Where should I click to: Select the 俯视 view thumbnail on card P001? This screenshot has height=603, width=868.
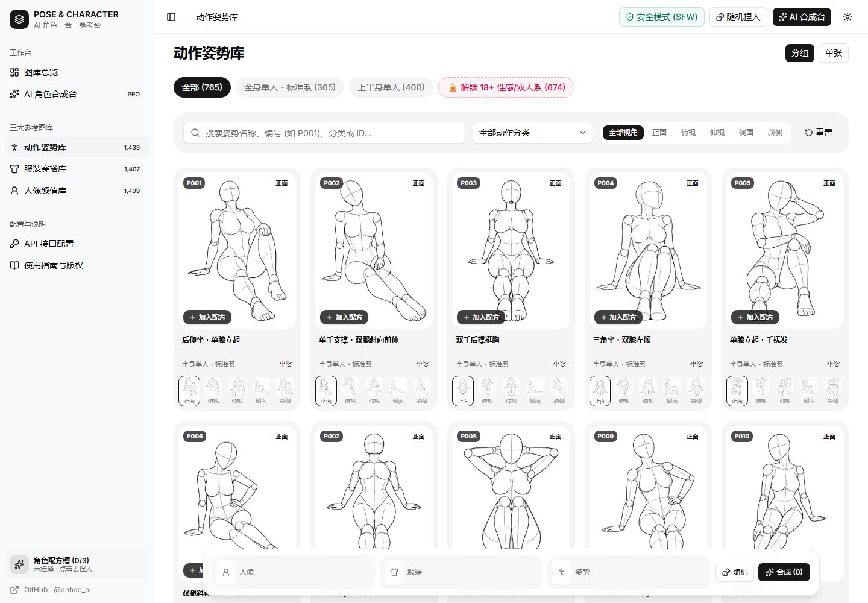213,391
